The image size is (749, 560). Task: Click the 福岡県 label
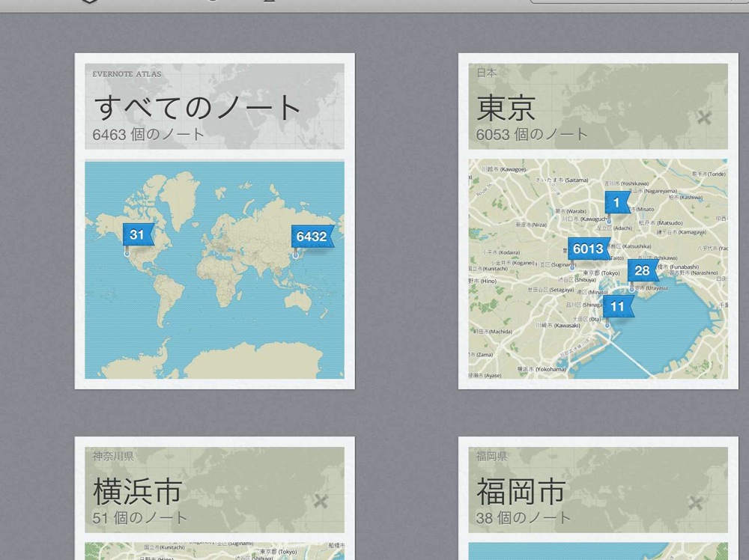click(491, 457)
